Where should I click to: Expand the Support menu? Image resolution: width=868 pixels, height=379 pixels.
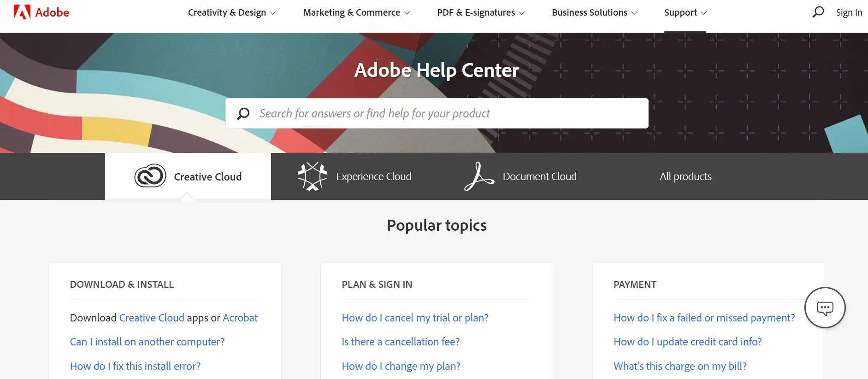pyautogui.click(x=685, y=12)
